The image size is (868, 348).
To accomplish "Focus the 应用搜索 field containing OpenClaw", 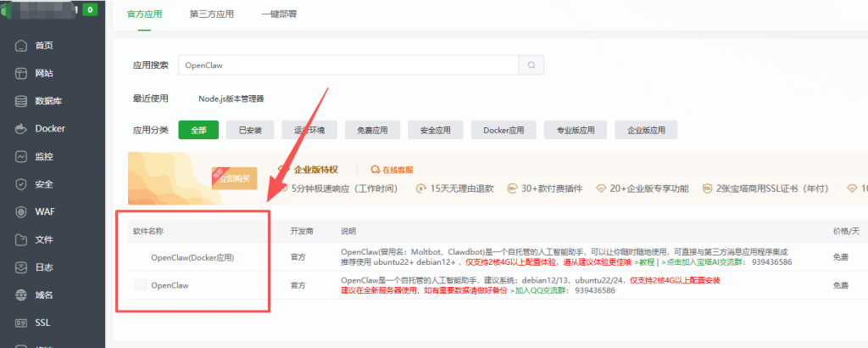I will [x=348, y=65].
